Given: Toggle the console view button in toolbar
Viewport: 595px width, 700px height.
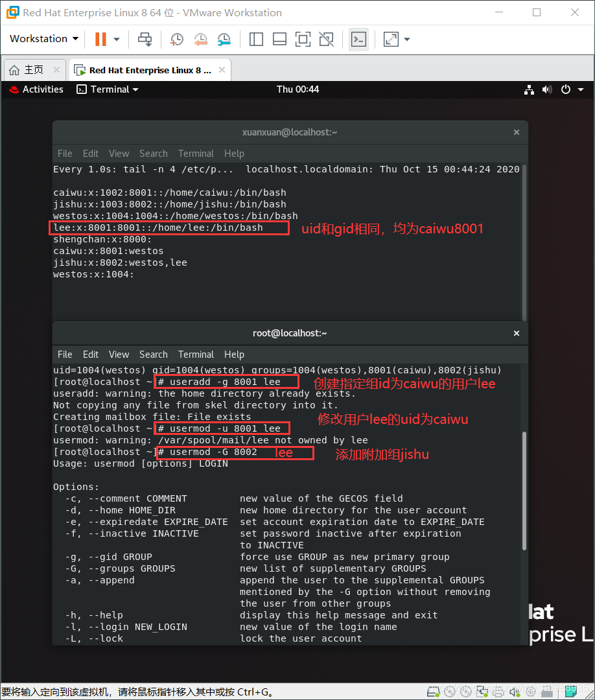Looking at the screenshot, I should pyautogui.click(x=359, y=40).
